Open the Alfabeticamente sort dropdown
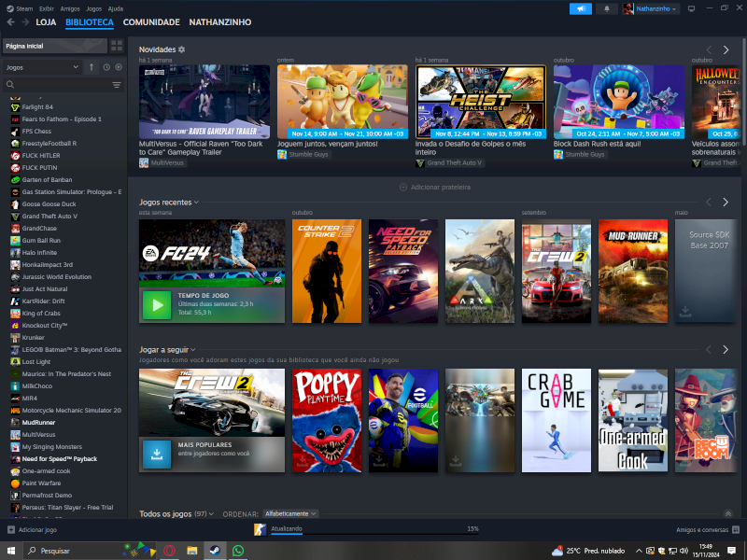This screenshot has height=560, width=747. 290,513
